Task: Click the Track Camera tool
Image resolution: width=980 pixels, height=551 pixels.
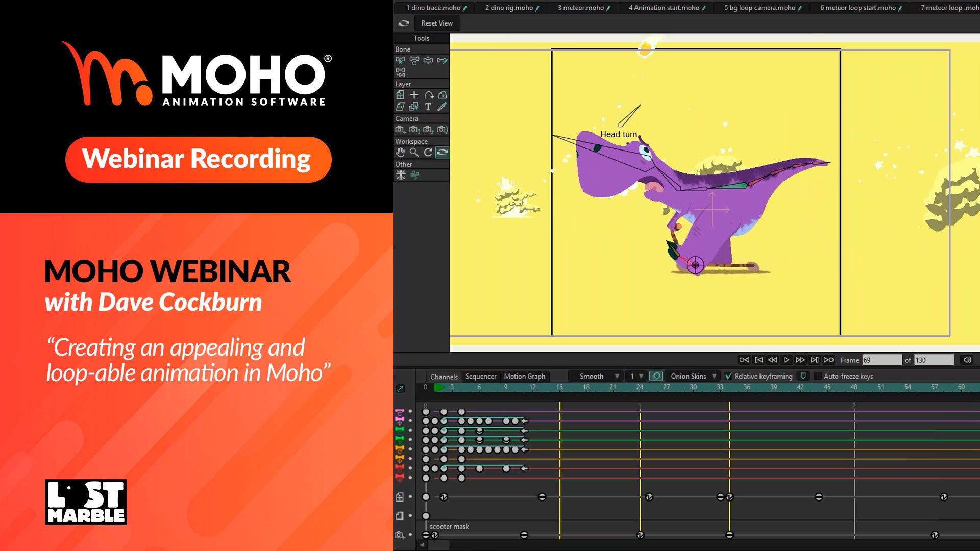Action: coord(400,130)
